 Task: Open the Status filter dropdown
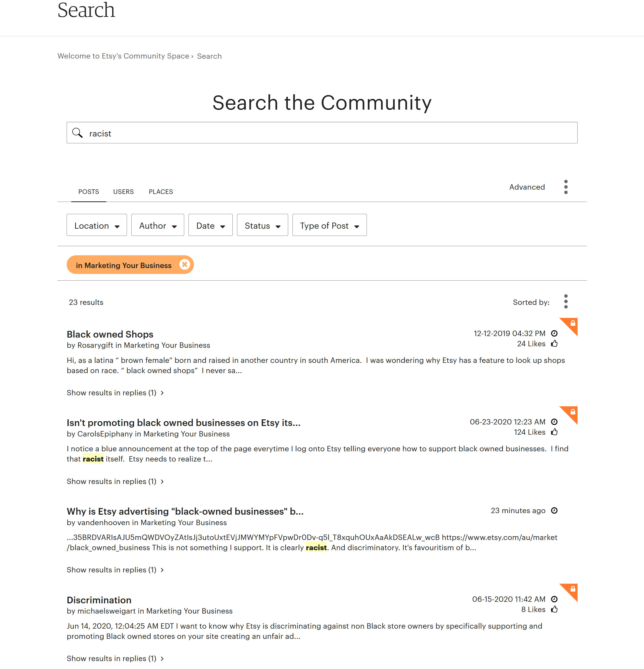262,225
